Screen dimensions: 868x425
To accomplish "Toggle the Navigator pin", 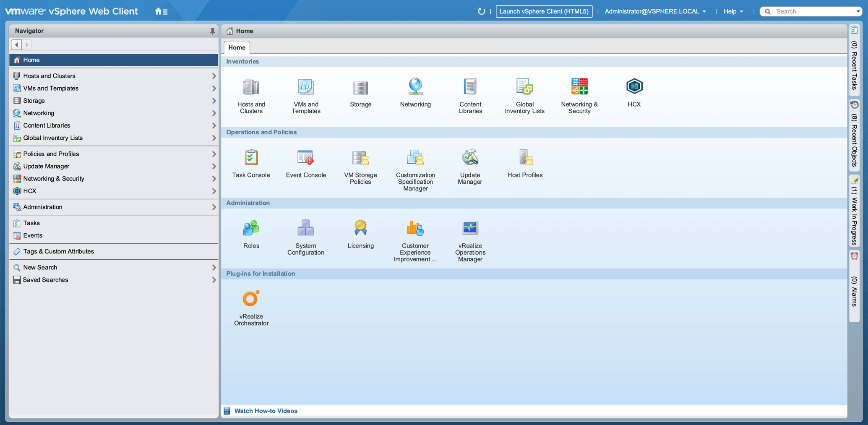I will point(212,31).
